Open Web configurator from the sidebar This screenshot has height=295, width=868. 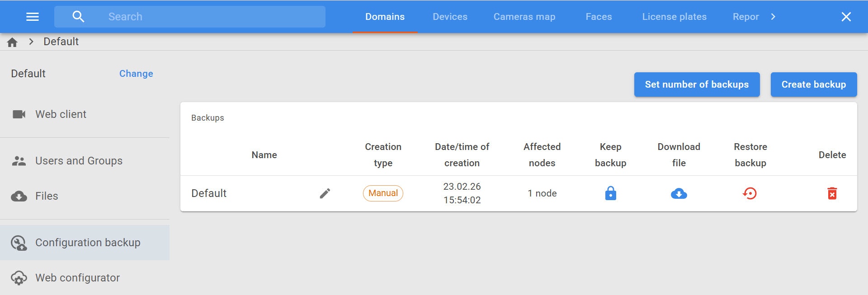(77, 278)
